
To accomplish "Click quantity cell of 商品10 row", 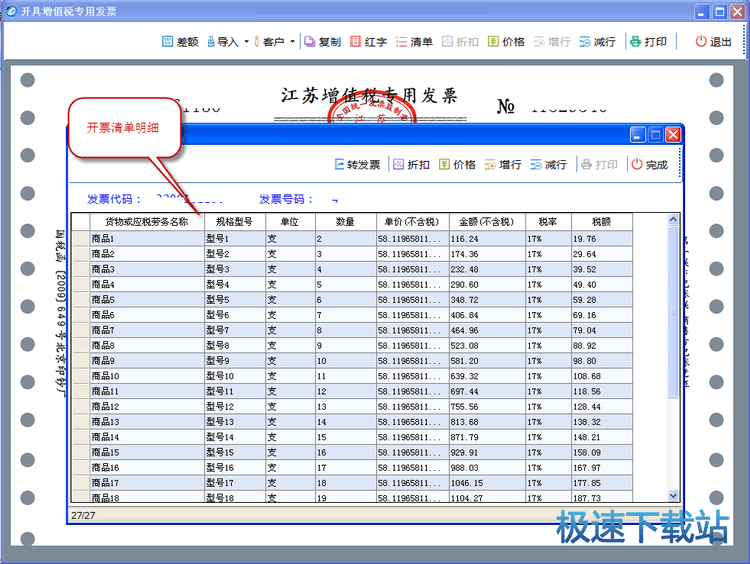I will (345, 376).
